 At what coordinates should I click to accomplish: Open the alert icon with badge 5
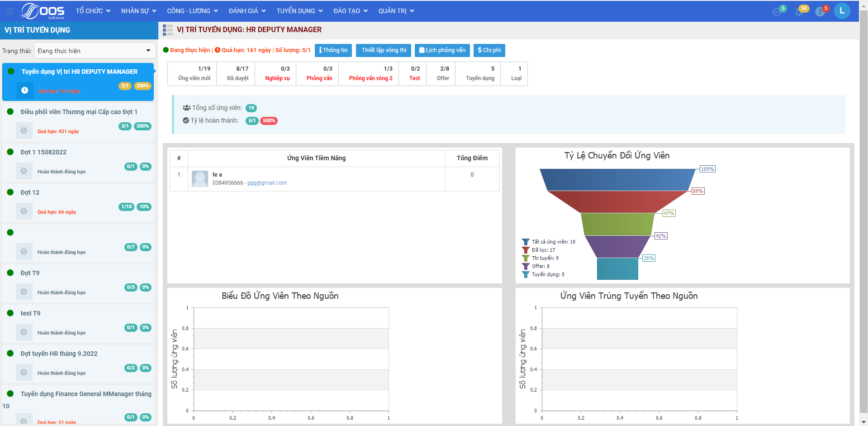[820, 11]
